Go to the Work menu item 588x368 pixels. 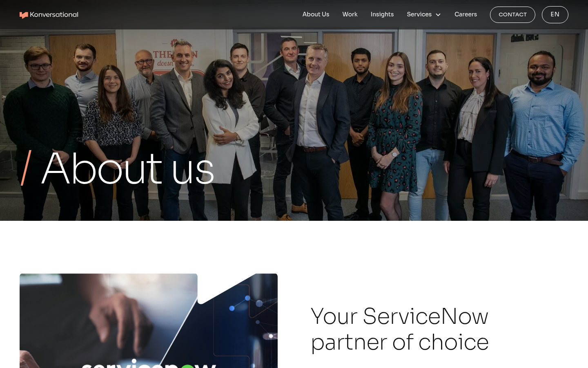[x=350, y=14]
